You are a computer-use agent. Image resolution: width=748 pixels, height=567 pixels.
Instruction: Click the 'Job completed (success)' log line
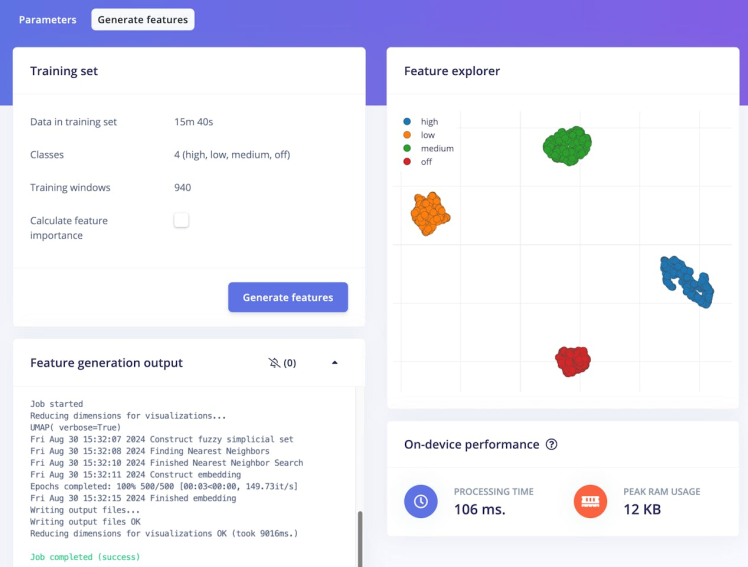[85, 557]
